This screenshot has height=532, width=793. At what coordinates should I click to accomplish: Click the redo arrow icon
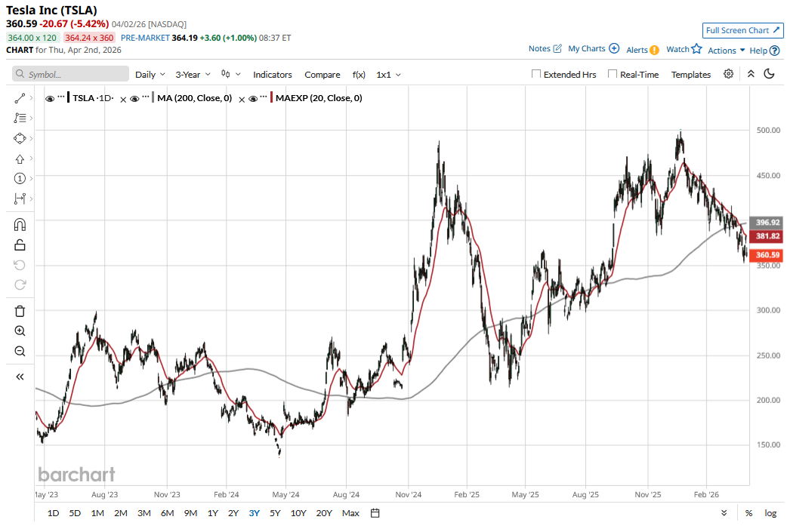click(20, 285)
